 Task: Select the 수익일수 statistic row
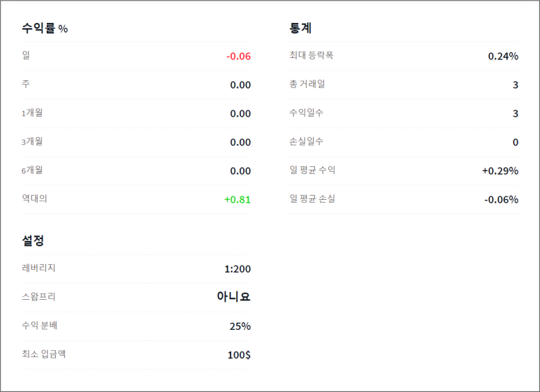point(404,113)
